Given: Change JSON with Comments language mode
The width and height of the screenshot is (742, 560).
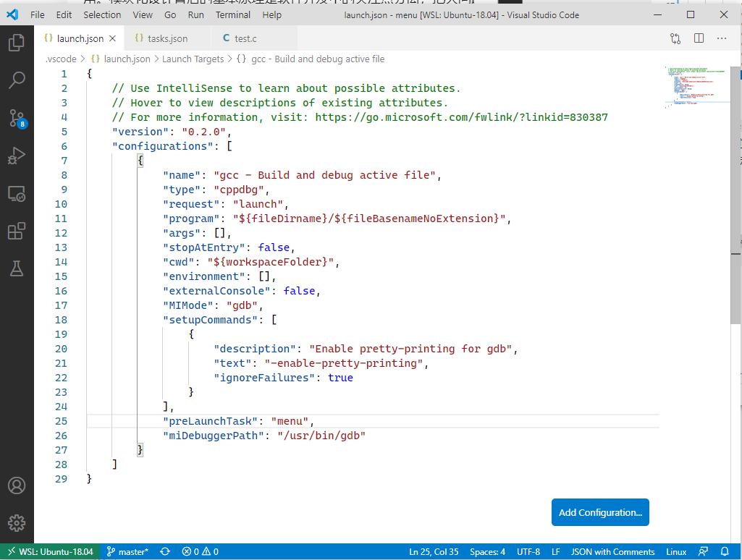Looking at the screenshot, I should tap(613, 551).
